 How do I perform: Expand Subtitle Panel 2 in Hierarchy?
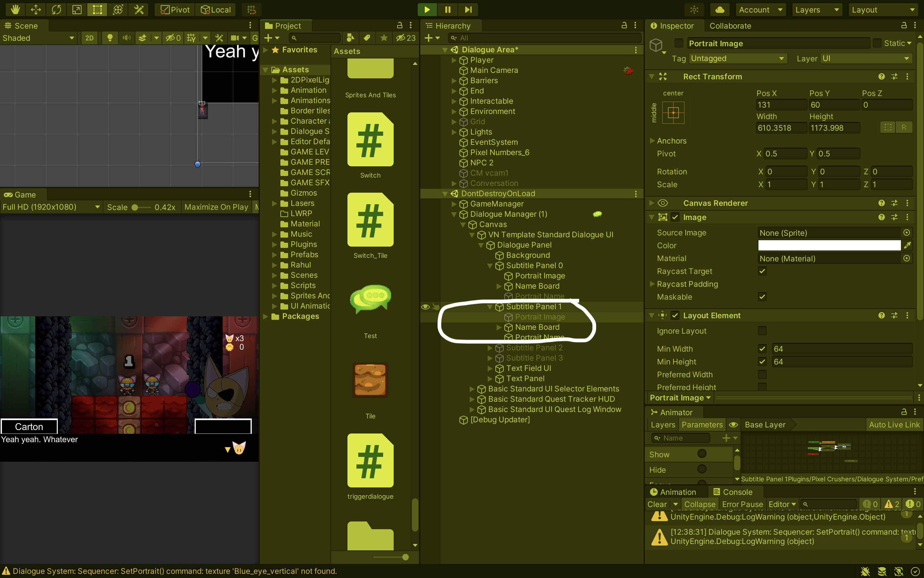click(x=490, y=347)
